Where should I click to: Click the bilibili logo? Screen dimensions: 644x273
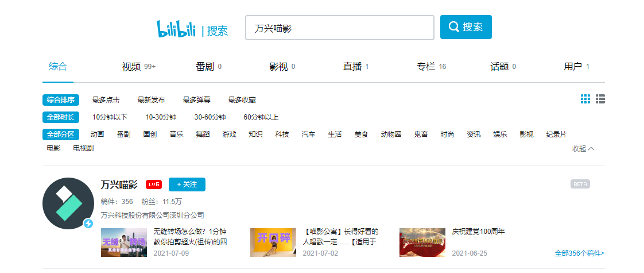click(x=176, y=29)
